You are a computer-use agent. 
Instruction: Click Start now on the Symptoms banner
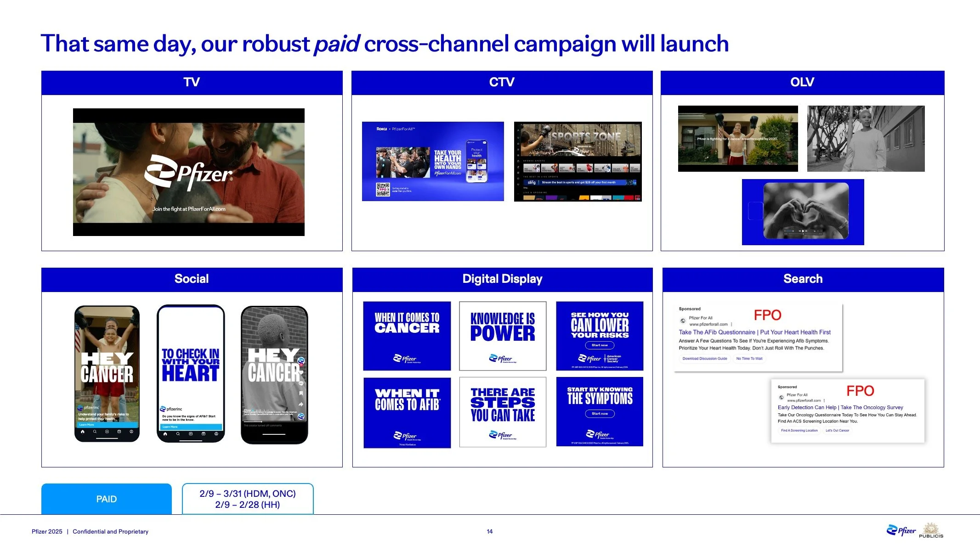600,414
